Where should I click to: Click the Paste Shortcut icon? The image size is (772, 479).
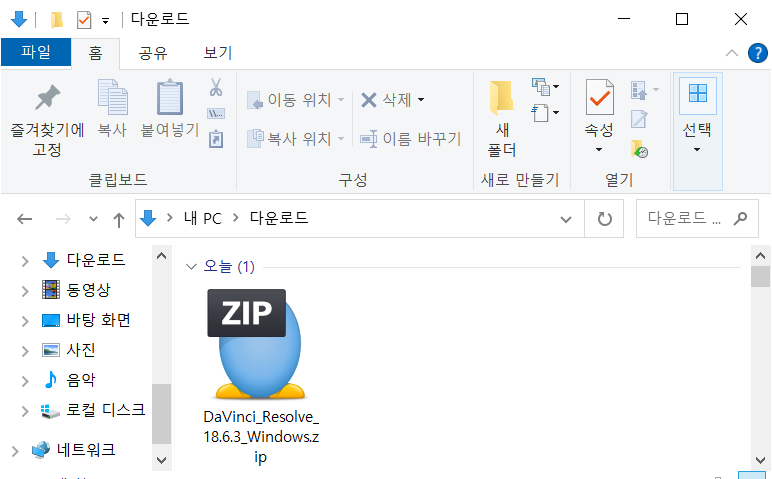pos(216,139)
